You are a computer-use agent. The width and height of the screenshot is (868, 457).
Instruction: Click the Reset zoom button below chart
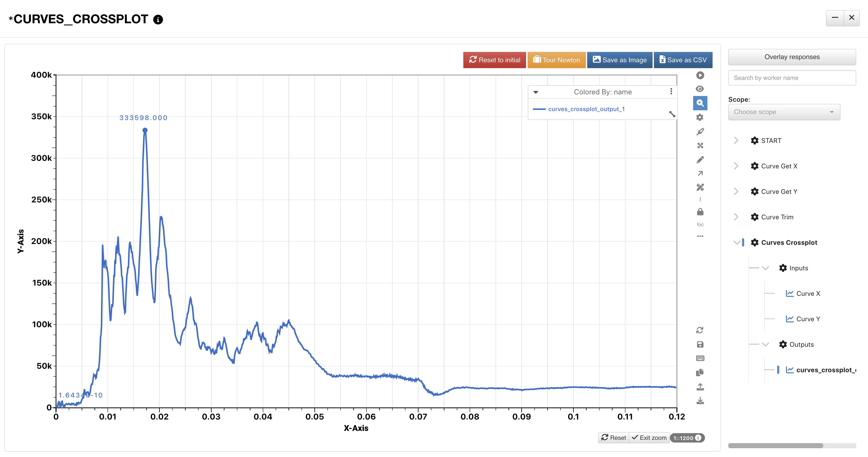[x=614, y=438]
